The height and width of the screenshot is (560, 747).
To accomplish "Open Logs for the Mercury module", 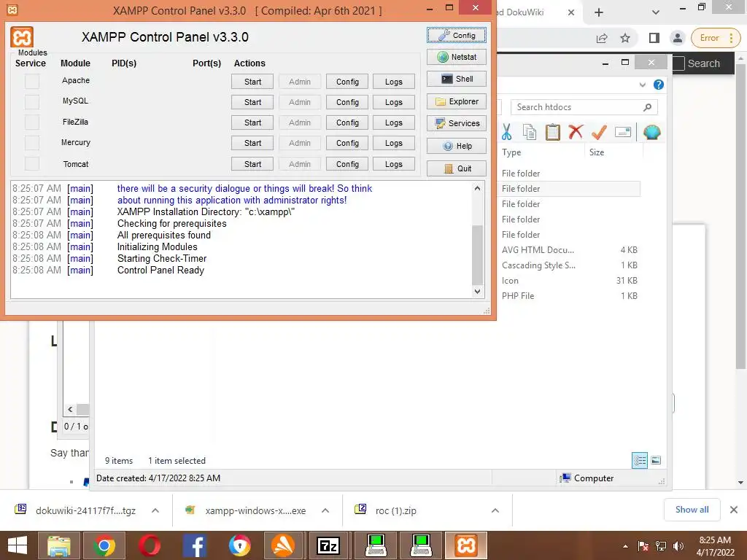I will point(393,143).
